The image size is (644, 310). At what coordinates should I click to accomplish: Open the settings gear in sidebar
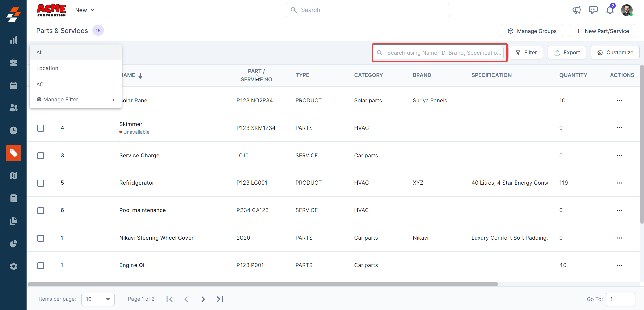13,266
